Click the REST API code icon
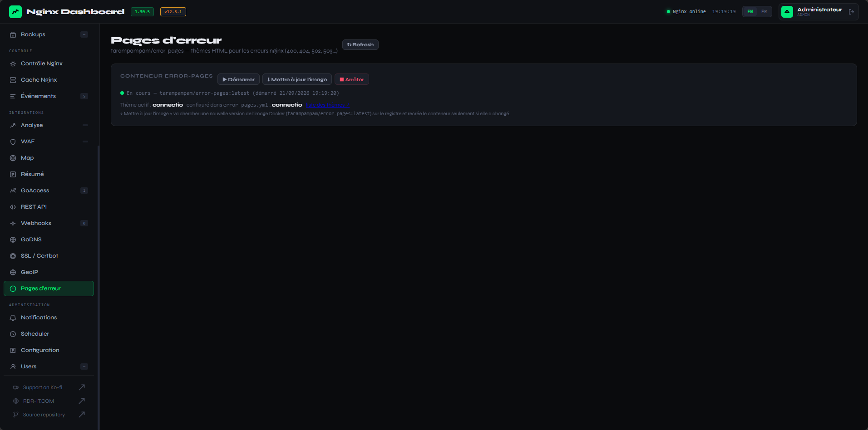Image resolution: width=868 pixels, height=430 pixels. pyautogui.click(x=13, y=207)
